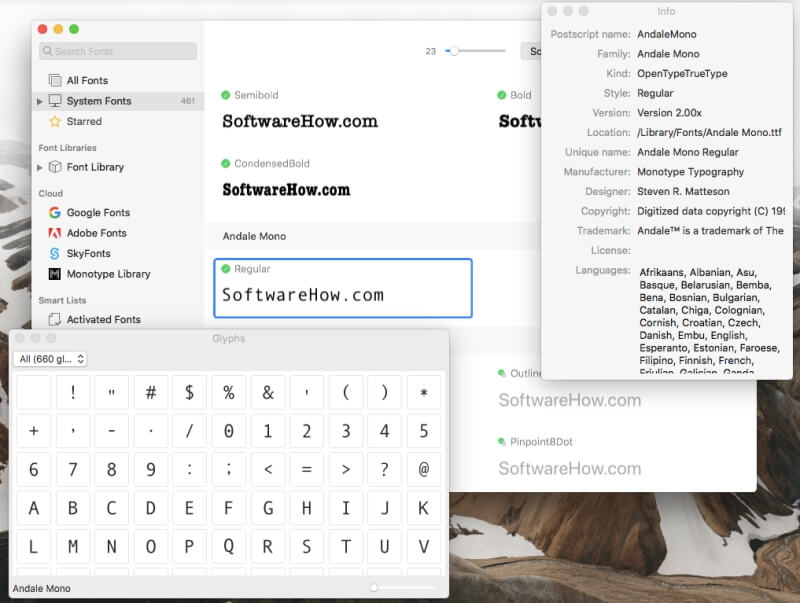
Task: Select the System Fonts monitor icon
Action: pos(55,100)
